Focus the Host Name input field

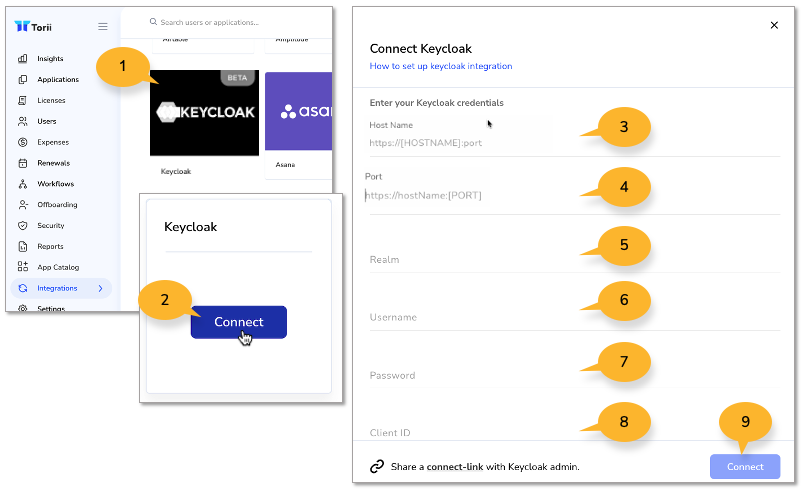click(x=574, y=143)
